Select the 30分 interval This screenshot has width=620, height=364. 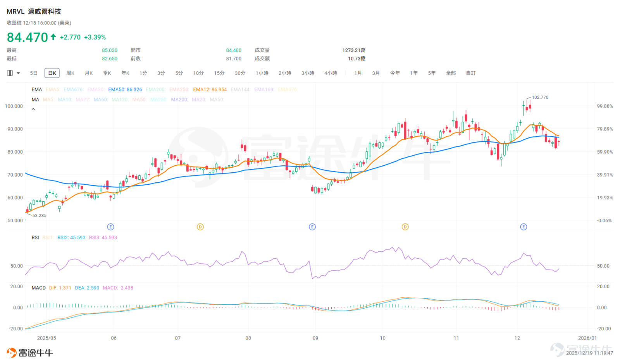pos(240,73)
